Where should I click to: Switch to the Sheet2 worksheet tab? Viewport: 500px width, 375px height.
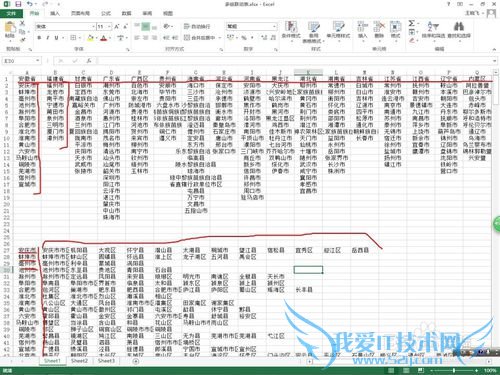coord(79,361)
